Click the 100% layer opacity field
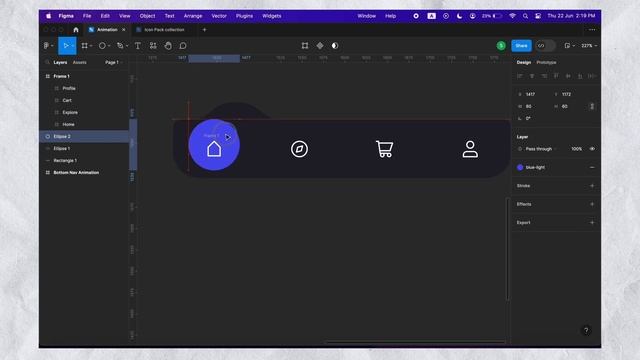 (x=576, y=149)
